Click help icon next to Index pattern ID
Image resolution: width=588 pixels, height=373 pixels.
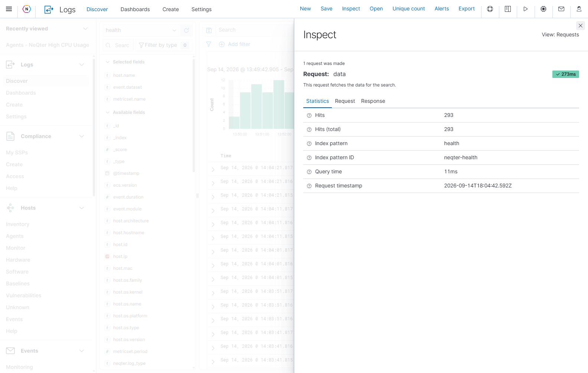point(309,158)
